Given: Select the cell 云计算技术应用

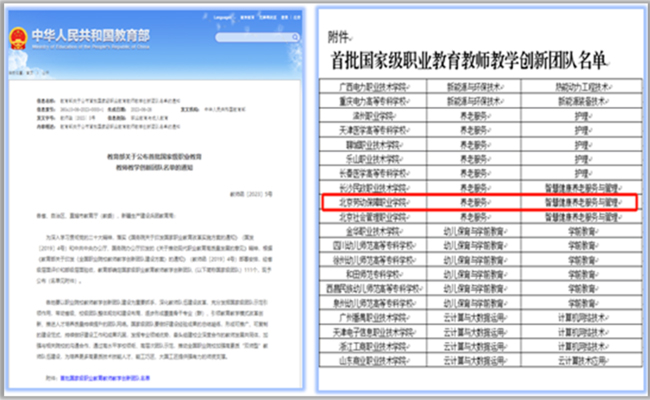Looking at the screenshot, I should [582, 361].
